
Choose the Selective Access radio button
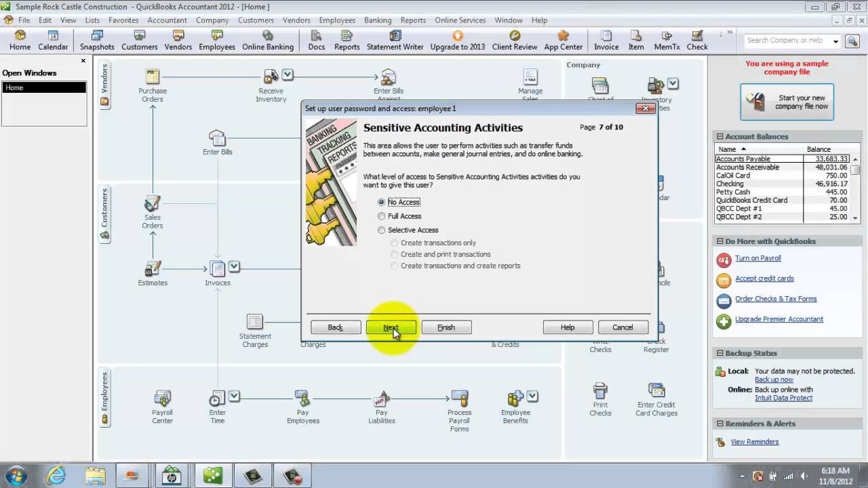pos(382,230)
